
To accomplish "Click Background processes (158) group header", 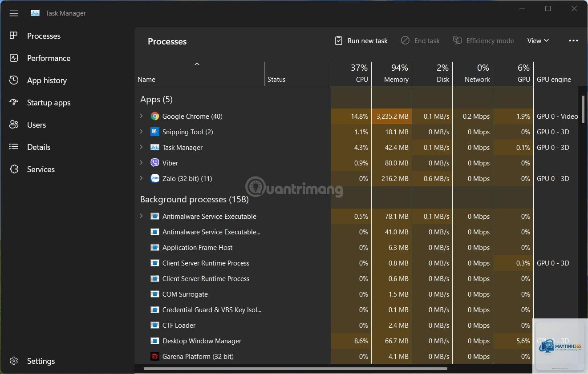I will tap(195, 199).
